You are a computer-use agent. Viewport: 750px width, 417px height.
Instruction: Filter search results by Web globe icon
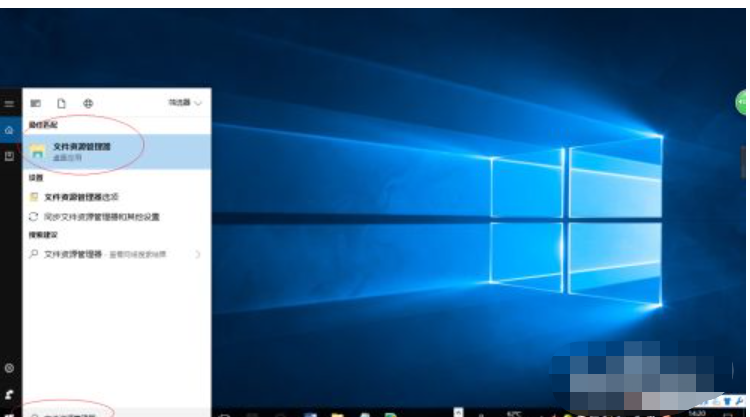88,103
